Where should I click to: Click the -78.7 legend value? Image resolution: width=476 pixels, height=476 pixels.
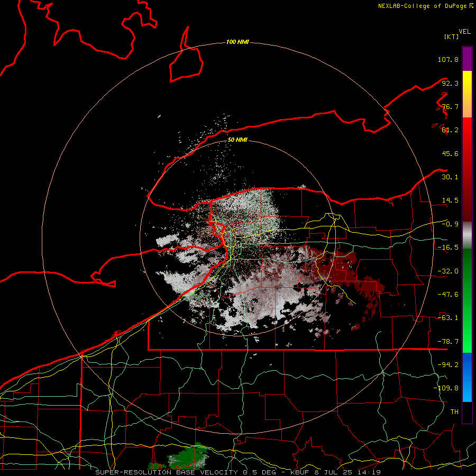[x=448, y=342]
